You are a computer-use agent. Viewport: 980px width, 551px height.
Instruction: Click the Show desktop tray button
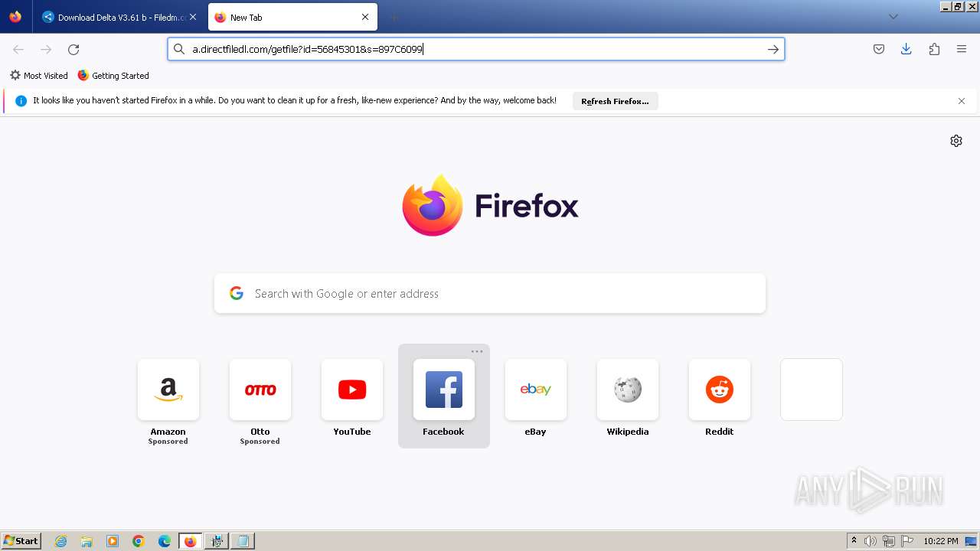tap(972, 541)
